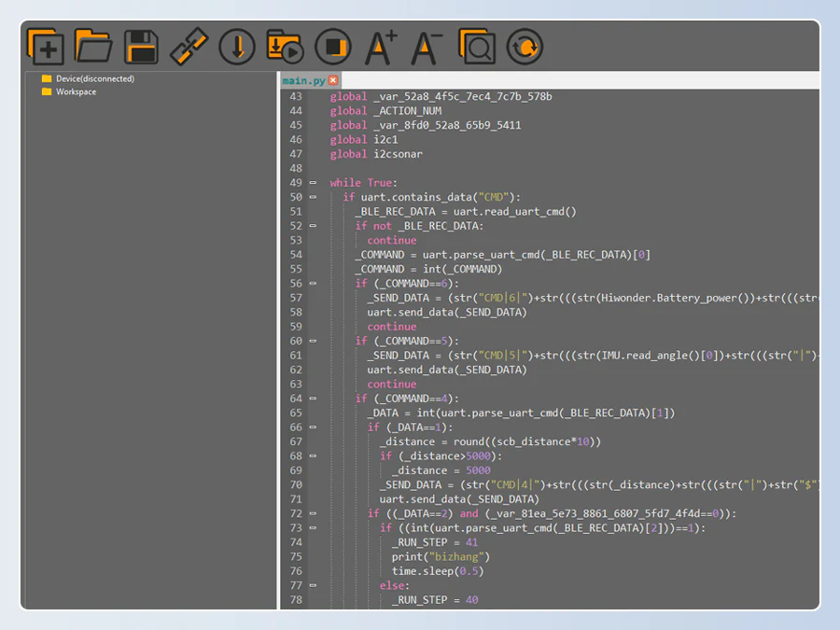Open the search magnifier icon in the toolbar
Screen dimensions: 840x630
point(476,47)
